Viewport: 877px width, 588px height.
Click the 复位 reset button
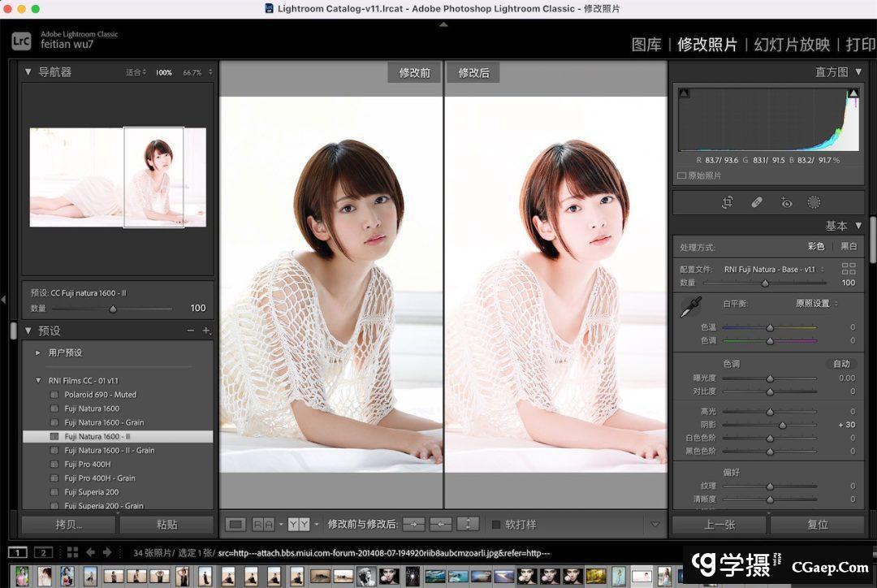pyautogui.click(x=817, y=525)
